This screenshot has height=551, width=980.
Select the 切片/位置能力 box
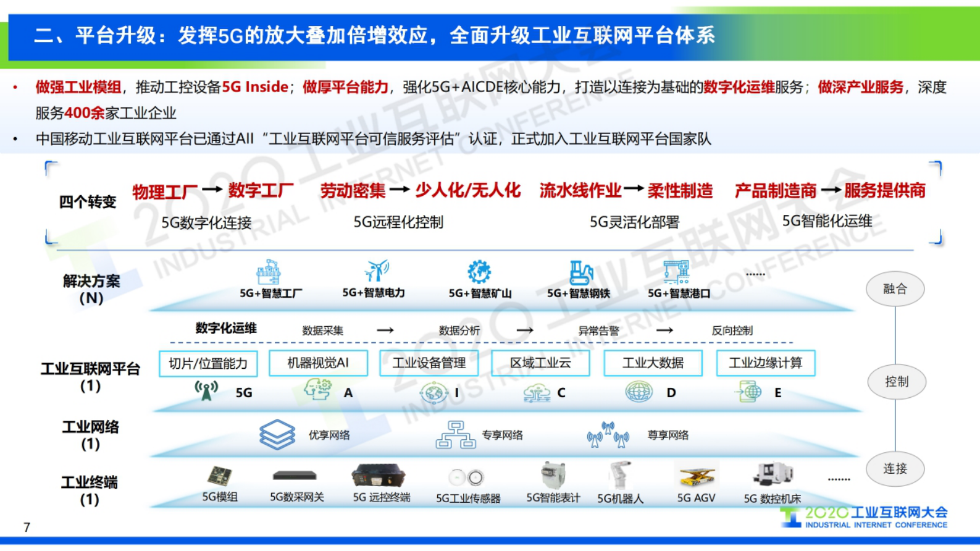point(208,363)
